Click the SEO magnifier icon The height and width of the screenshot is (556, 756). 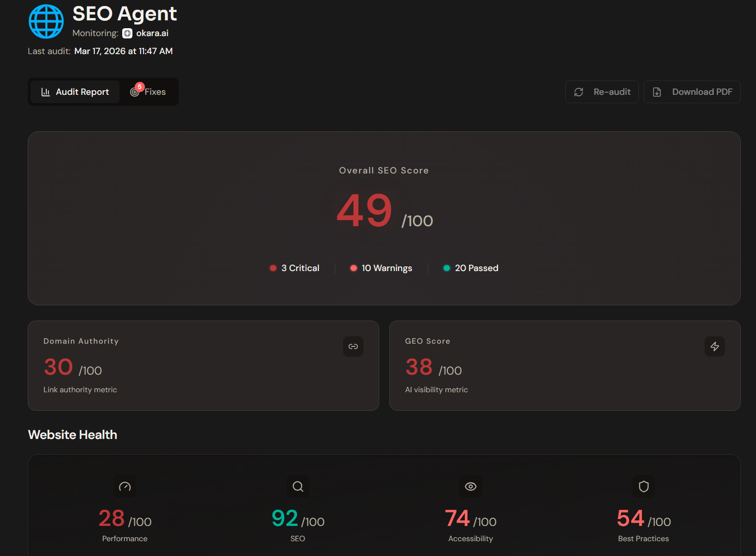click(x=298, y=487)
